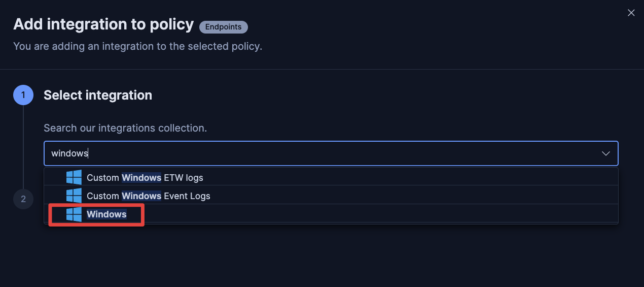Click the logo of the plain Windows integration

click(x=74, y=214)
